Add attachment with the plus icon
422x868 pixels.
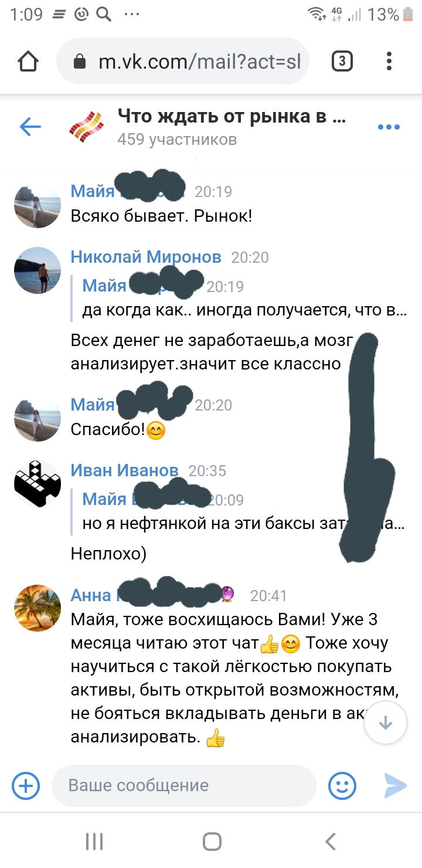26,785
